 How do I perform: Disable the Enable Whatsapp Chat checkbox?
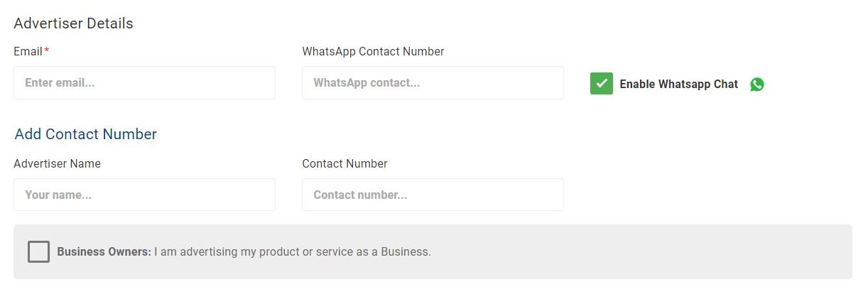tap(602, 84)
